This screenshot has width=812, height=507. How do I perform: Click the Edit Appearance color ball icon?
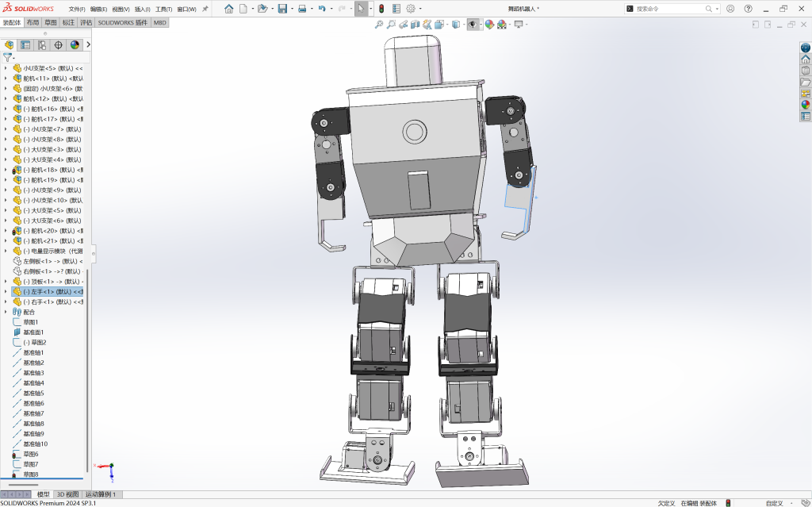coord(489,25)
